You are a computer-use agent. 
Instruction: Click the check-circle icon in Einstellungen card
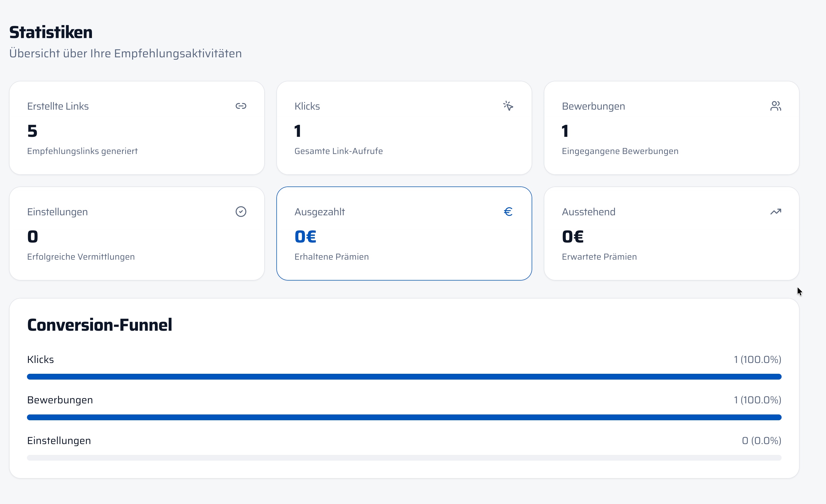241,211
